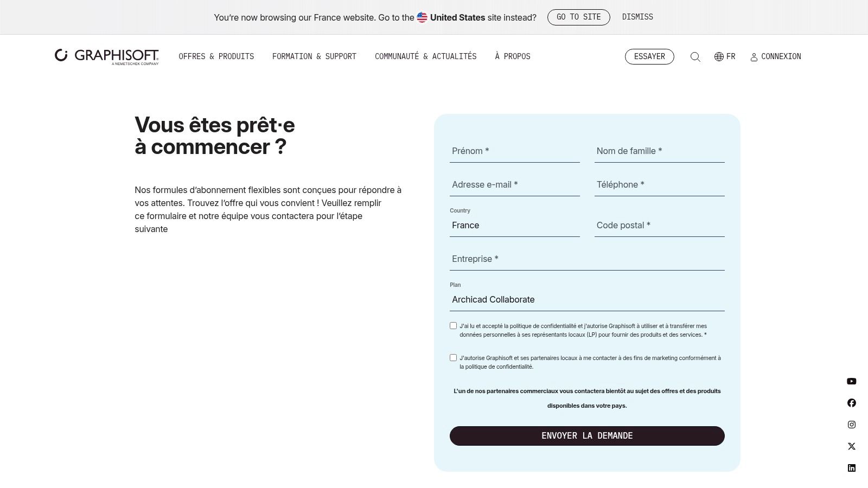Image resolution: width=868 pixels, height=488 pixels.
Task: Accept the privacy policy checkbox
Action: [454, 326]
